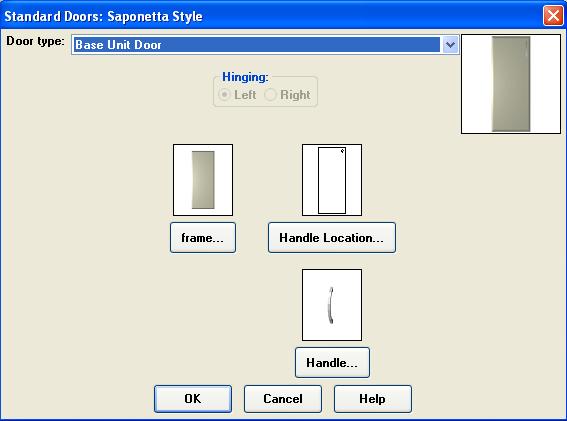Click the grey door handle strip in preview

526,48
